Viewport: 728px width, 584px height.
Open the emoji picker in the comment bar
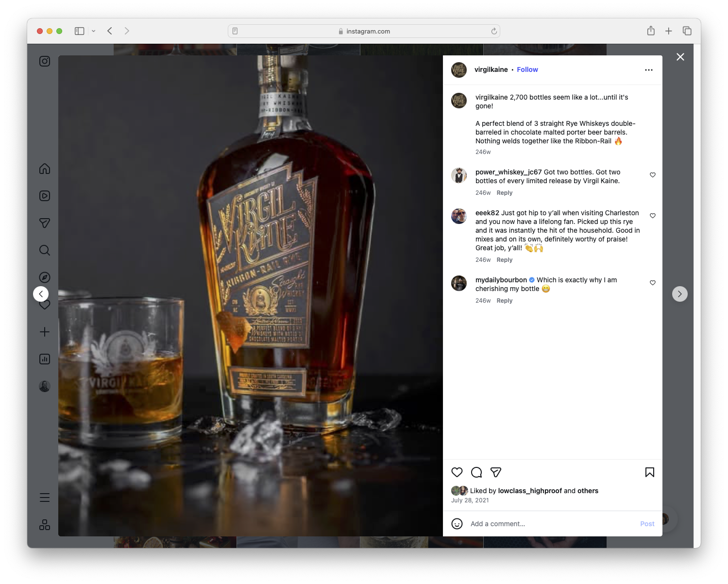(457, 524)
